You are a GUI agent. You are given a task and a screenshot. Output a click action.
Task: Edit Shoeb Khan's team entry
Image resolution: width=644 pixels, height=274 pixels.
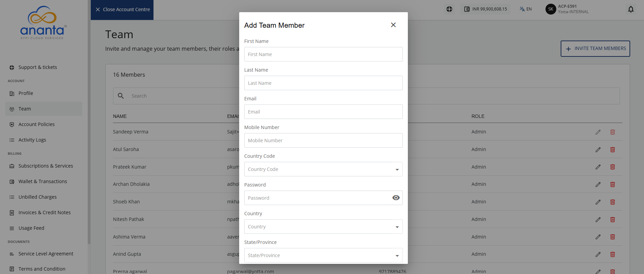598,202
